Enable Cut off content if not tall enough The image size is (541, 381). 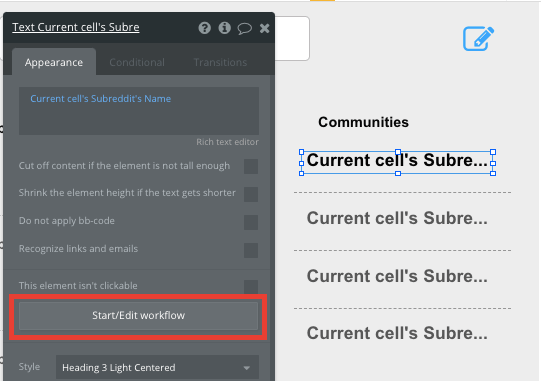pyautogui.click(x=251, y=166)
